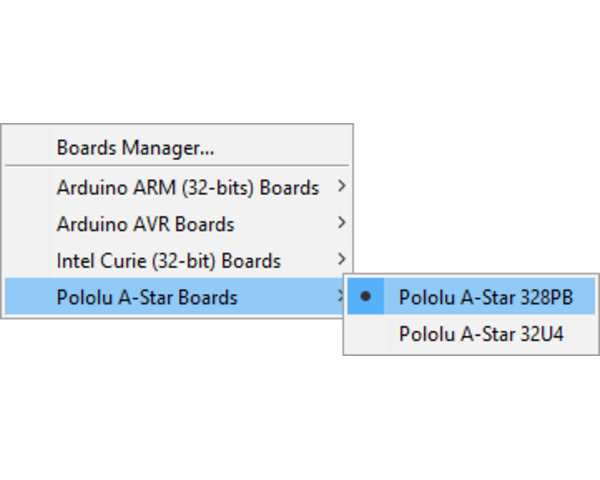600x480 pixels.
Task: Open Arduino AVR Boards submenu
Action: click(x=177, y=224)
